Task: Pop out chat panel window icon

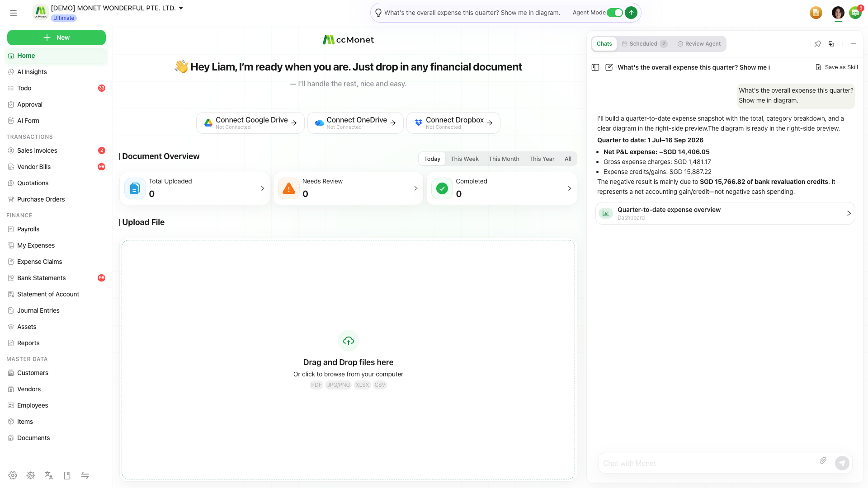Action: click(831, 44)
